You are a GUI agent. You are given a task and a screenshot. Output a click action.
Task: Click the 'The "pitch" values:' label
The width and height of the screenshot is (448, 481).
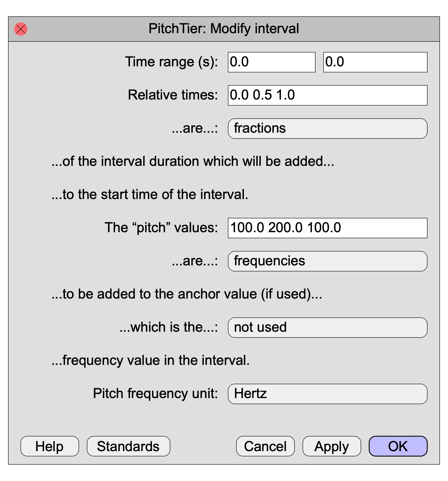point(161,228)
